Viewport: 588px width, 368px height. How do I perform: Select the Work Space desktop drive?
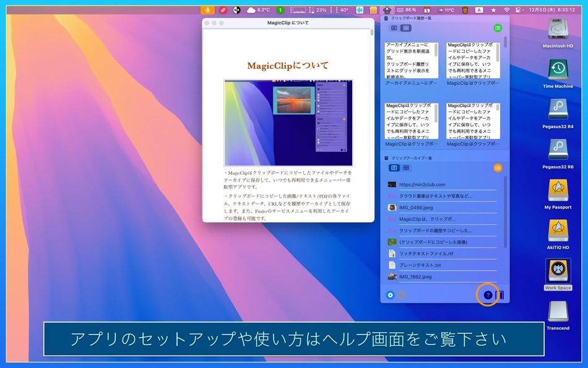pos(558,274)
